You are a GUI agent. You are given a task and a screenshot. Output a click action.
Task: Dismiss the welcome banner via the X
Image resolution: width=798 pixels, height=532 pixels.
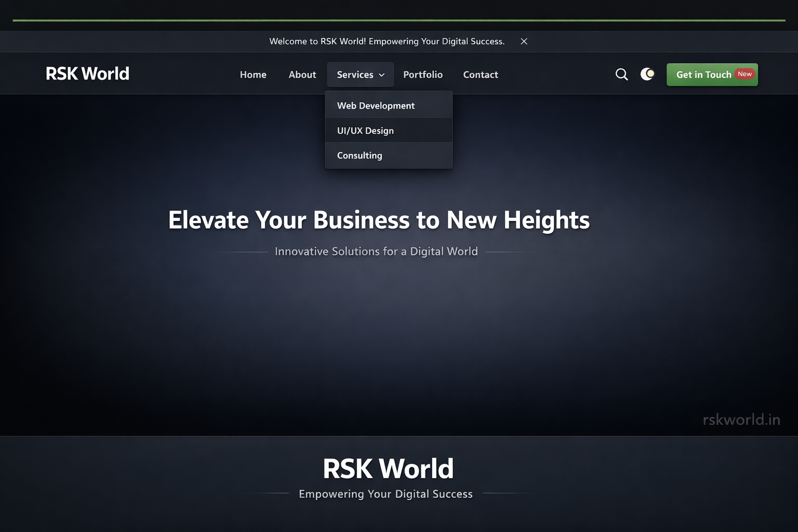tap(524, 41)
